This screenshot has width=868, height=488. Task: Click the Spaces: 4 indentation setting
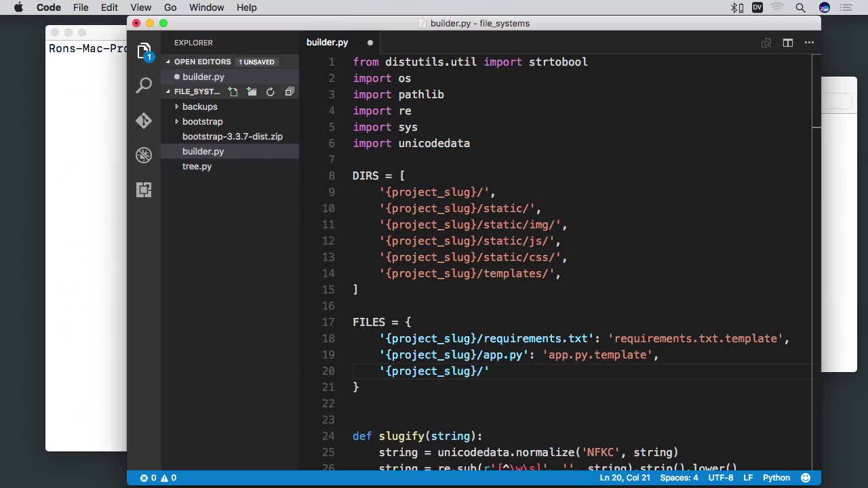point(679,478)
